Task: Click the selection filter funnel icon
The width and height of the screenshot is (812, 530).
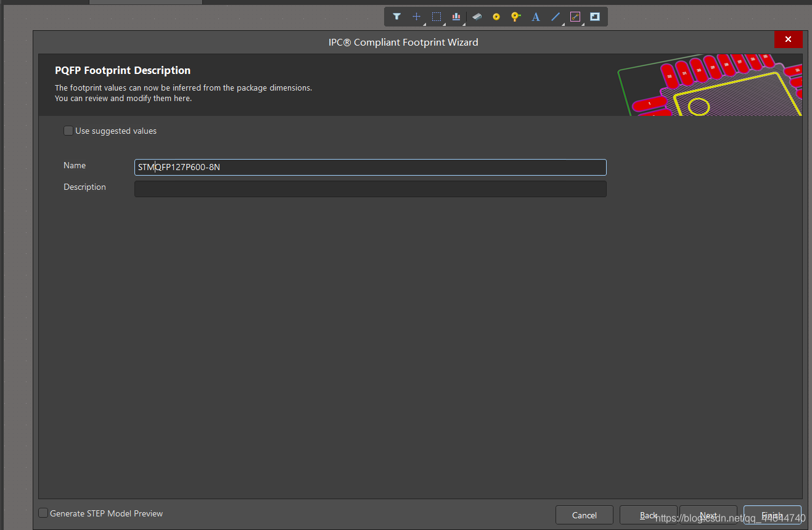Action: (396, 17)
